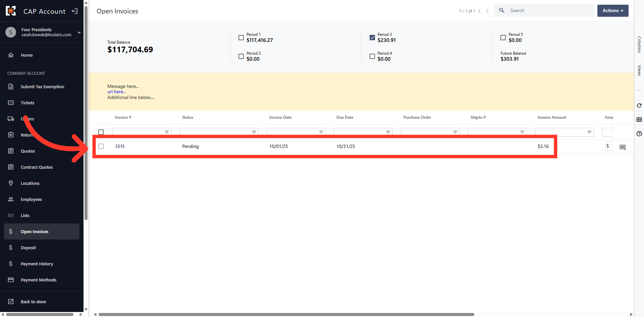
Task: Click the Back to store link
Action: [x=34, y=302]
